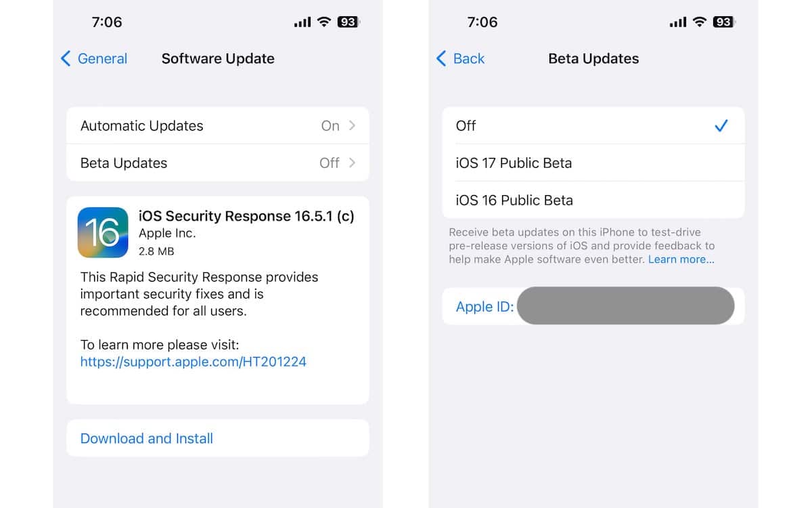This screenshot has width=812, height=508.
Task: Click the battery indicator on right phone screen
Action: 725,22
